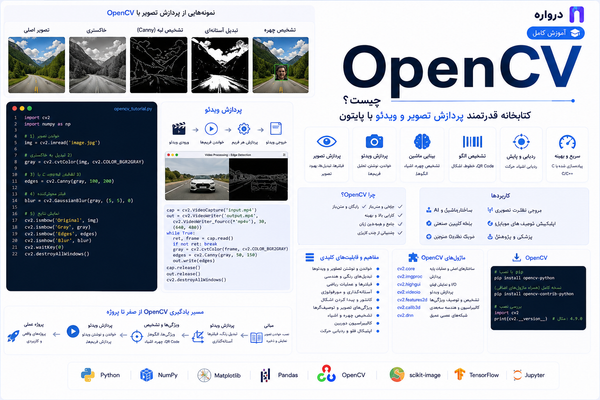The height and width of the screenshot is (400, 600).
Task: Click 'pip install opencv-contrib-python' terminal line
Action: pos(534,294)
